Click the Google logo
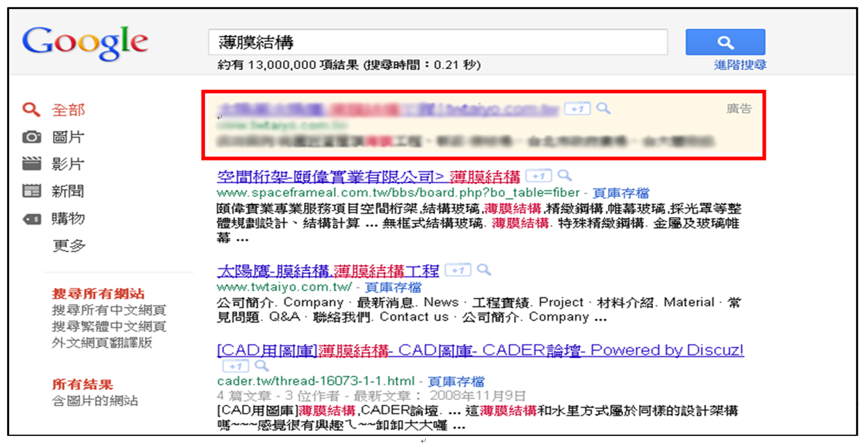Viewport: 868px width, 443px height. point(85,43)
